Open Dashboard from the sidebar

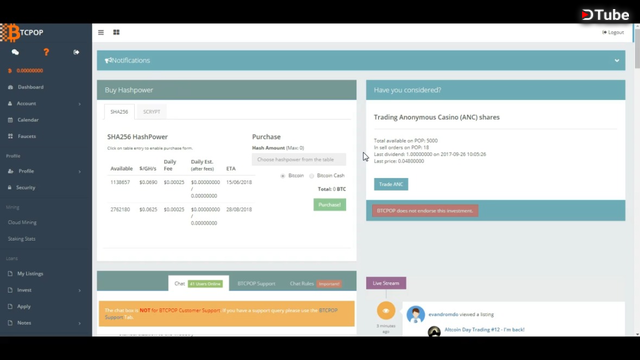(31, 87)
